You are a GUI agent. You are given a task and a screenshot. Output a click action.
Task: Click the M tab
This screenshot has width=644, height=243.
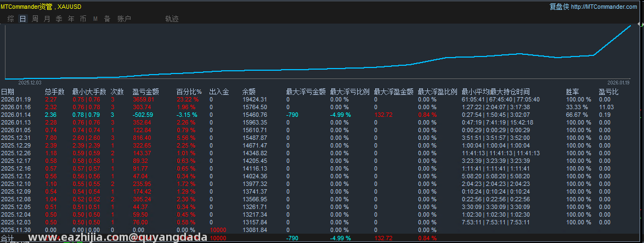(95, 19)
